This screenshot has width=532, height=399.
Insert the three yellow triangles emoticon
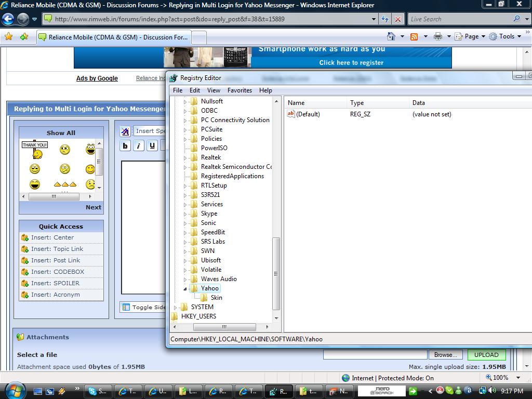click(x=65, y=184)
